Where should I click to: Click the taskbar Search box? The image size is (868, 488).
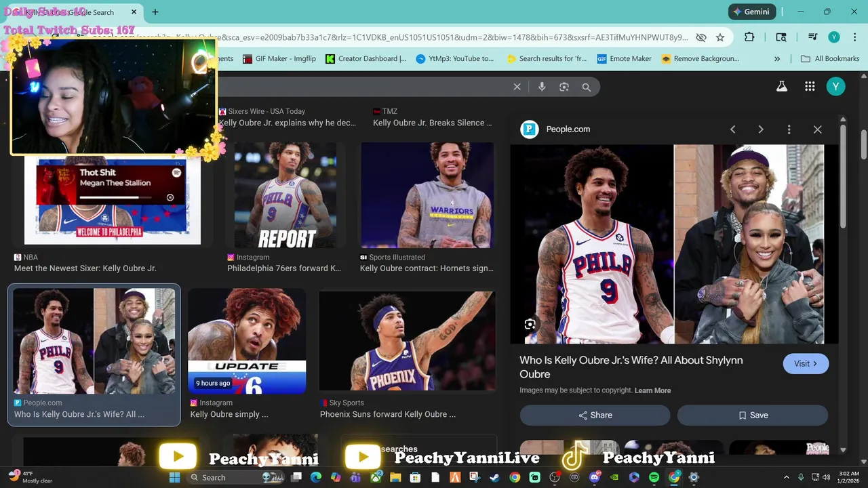235,477
